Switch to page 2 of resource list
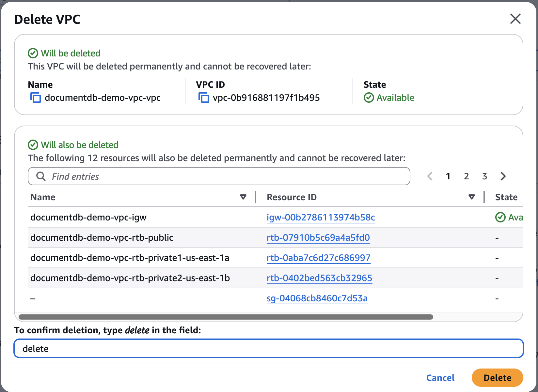Viewport: 538px width, 392px height. [x=467, y=176]
